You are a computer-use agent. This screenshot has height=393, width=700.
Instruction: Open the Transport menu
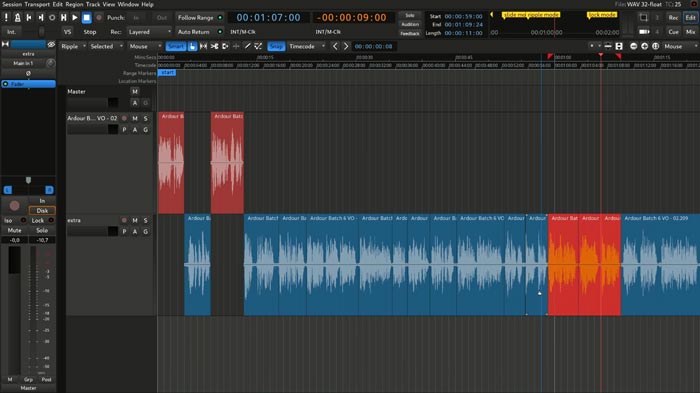[37, 4]
